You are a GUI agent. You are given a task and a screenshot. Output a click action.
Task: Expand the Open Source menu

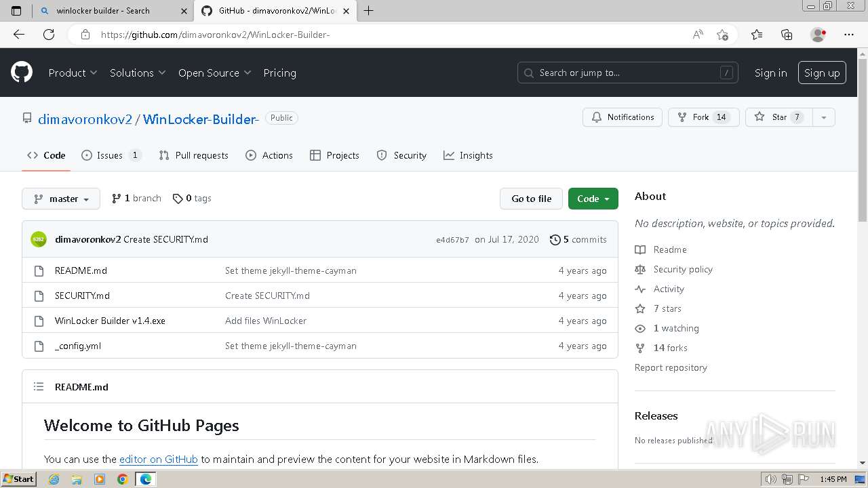coord(214,73)
